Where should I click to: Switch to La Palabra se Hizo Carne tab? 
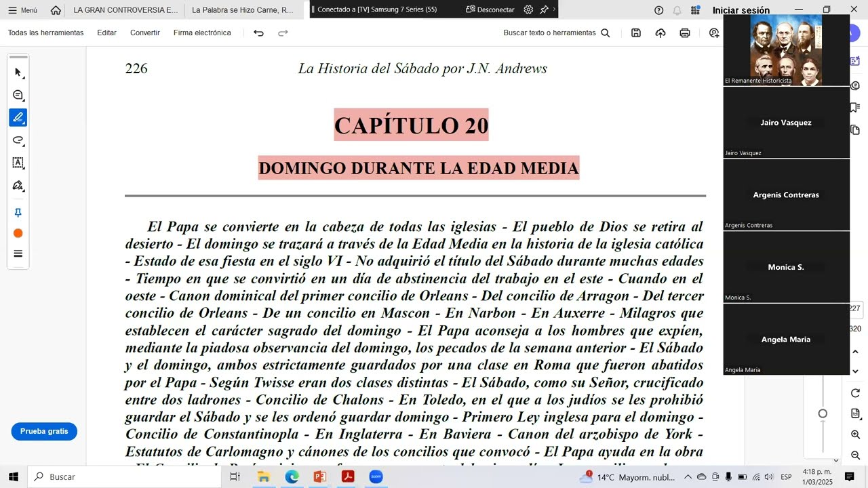(x=243, y=10)
